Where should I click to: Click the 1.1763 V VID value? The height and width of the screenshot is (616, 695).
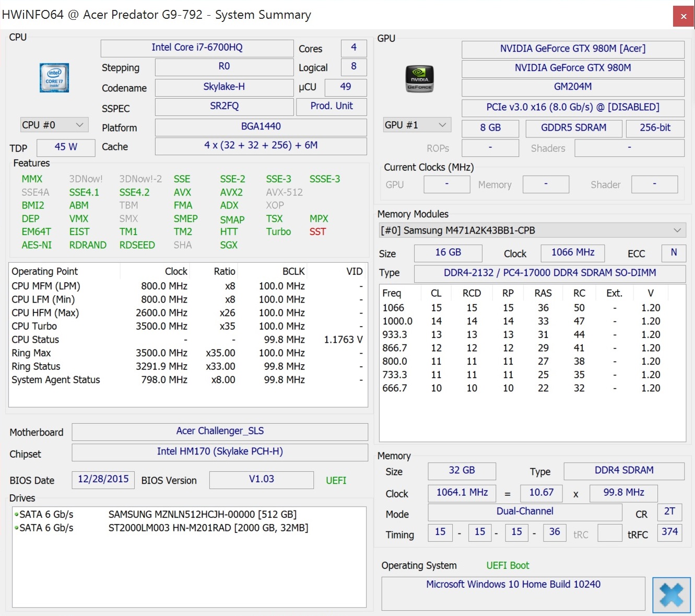point(343,340)
